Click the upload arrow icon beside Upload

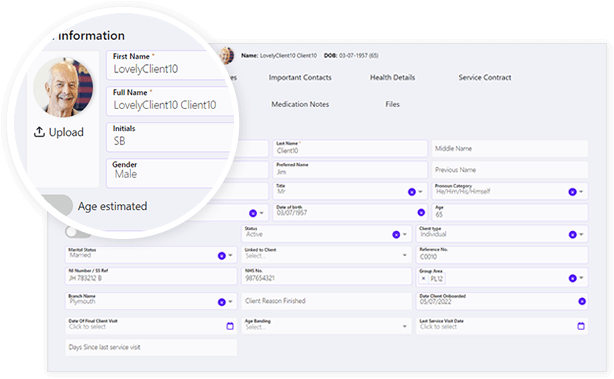click(39, 132)
